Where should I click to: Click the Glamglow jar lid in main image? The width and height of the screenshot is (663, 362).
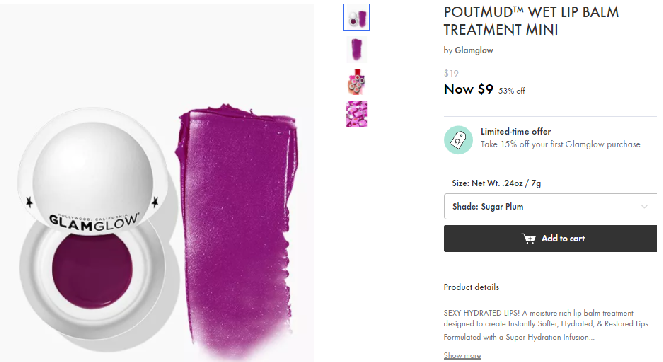pyautogui.click(x=92, y=171)
